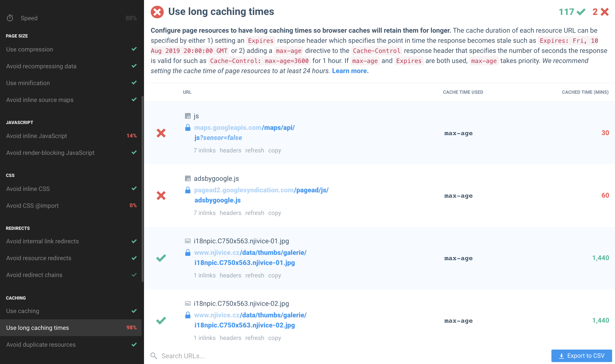The image size is (615, 364).
Task: Click the lock icon next to maps.googleapis.com URL
Action: click(x=188, y=128)
